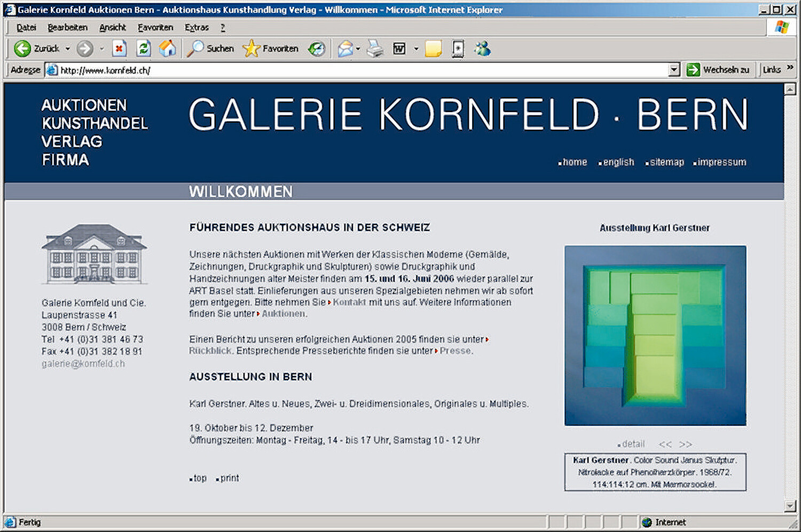Click the Karl Gerstner artwork image
801x532 pixels.
click(x=655, y=335)
